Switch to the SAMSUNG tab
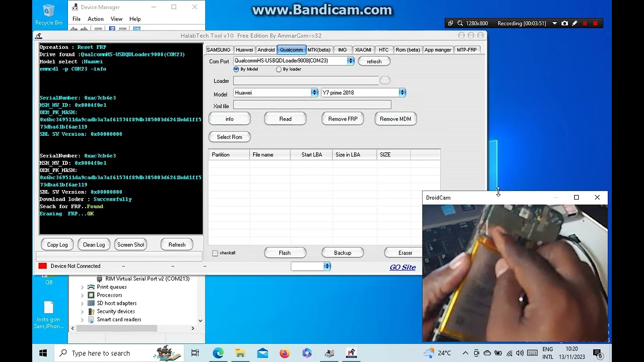 tap(218, 50)
